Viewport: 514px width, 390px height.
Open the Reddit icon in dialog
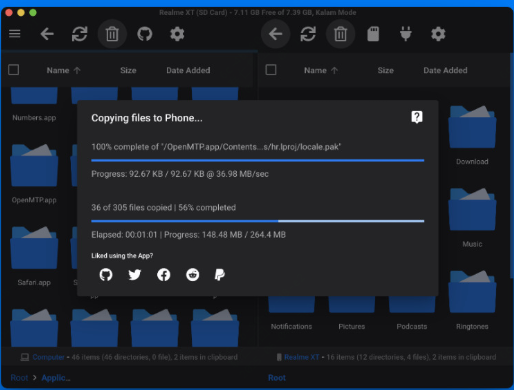(x=192, y=275)
